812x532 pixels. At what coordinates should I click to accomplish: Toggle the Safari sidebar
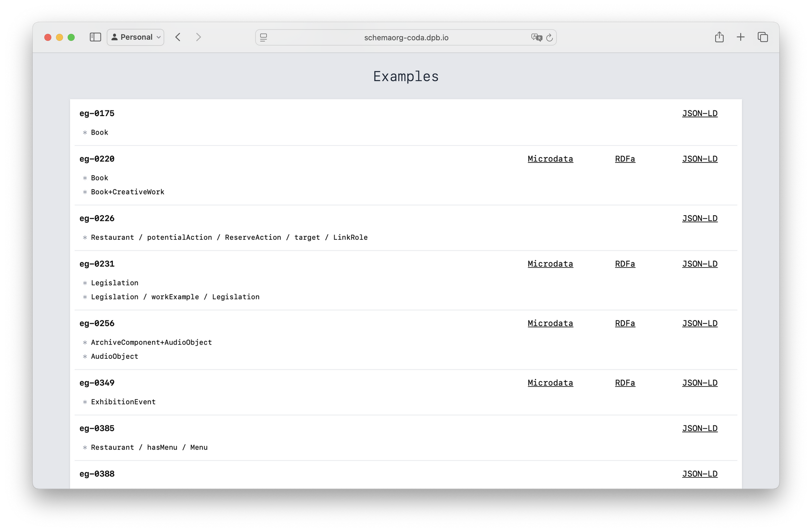[x=95, y=37]
